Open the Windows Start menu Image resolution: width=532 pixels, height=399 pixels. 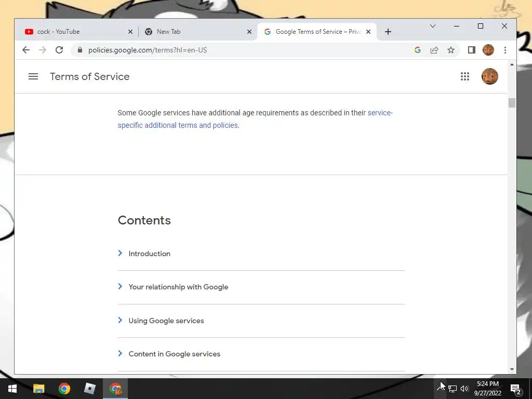coord(12,389)
